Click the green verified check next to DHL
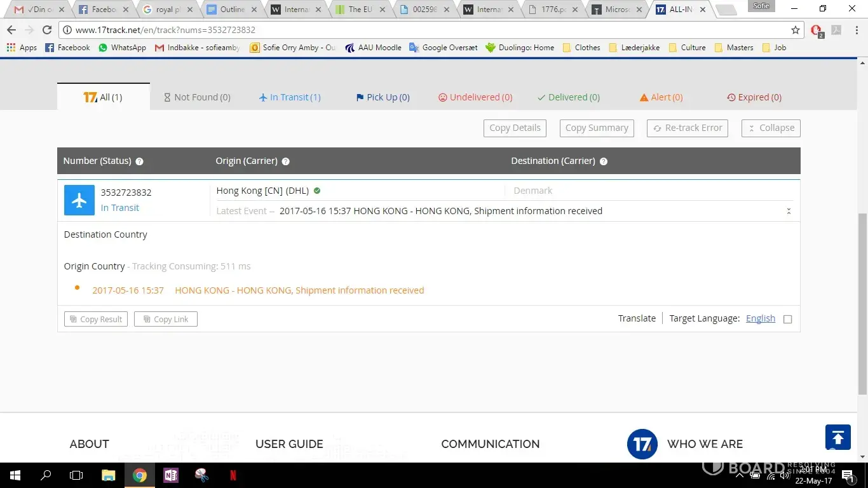 pos(317,191)
